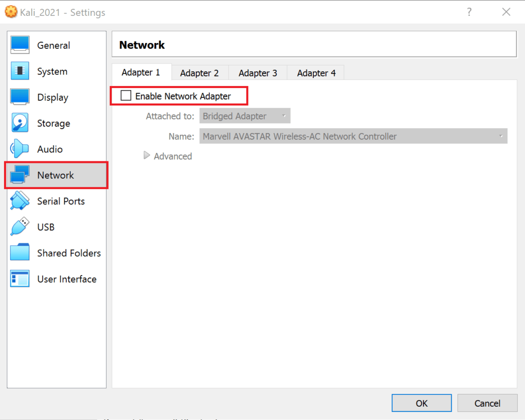
Task: Expand the Advanced section triangle
Action: [x=146, y=156]
